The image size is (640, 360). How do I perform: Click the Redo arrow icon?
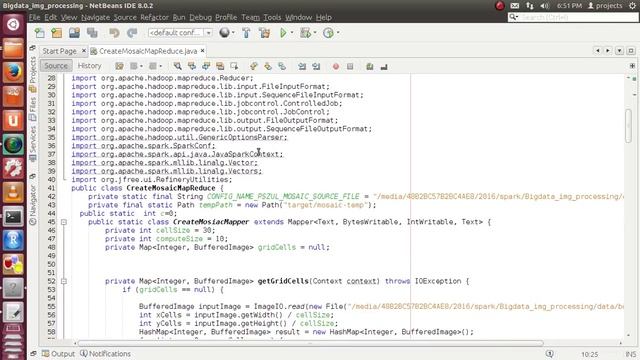coord(132,33)
